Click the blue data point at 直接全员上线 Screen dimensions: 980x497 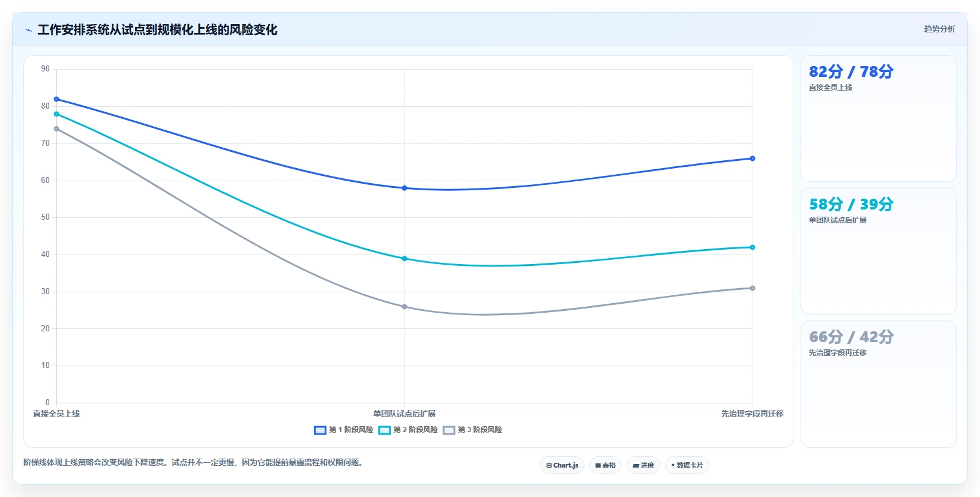[x=56, y=99]
